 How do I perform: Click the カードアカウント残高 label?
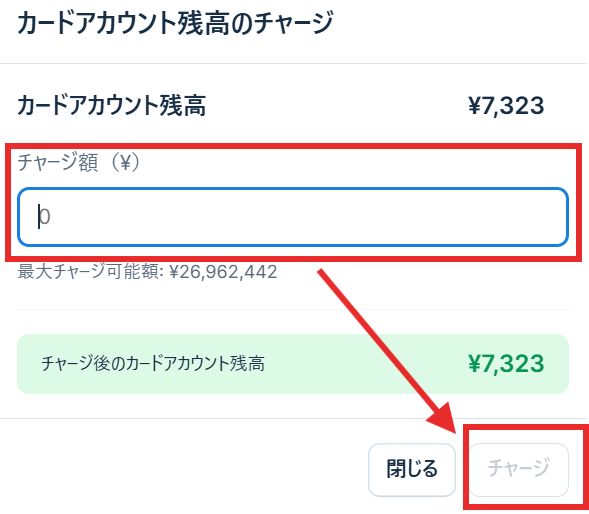tap(112, 105)
